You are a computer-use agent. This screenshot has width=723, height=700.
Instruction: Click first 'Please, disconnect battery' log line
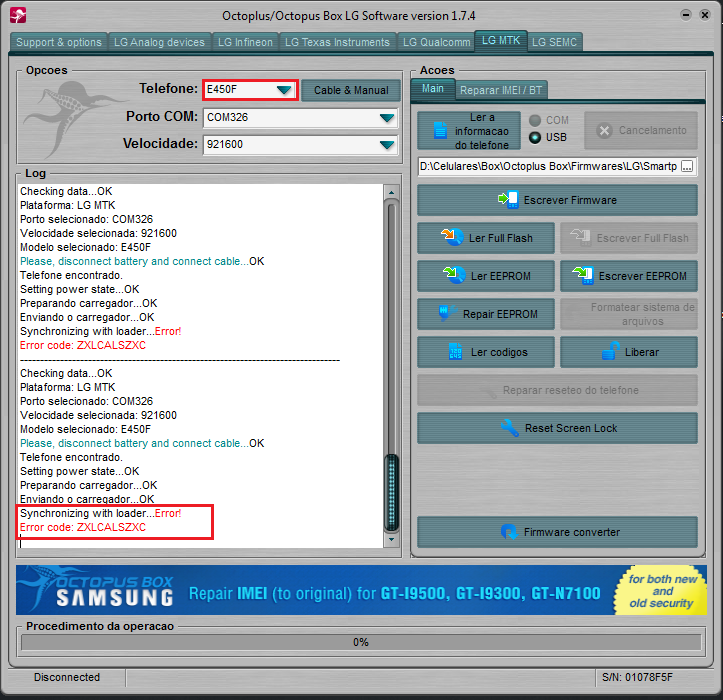(142, 261)
